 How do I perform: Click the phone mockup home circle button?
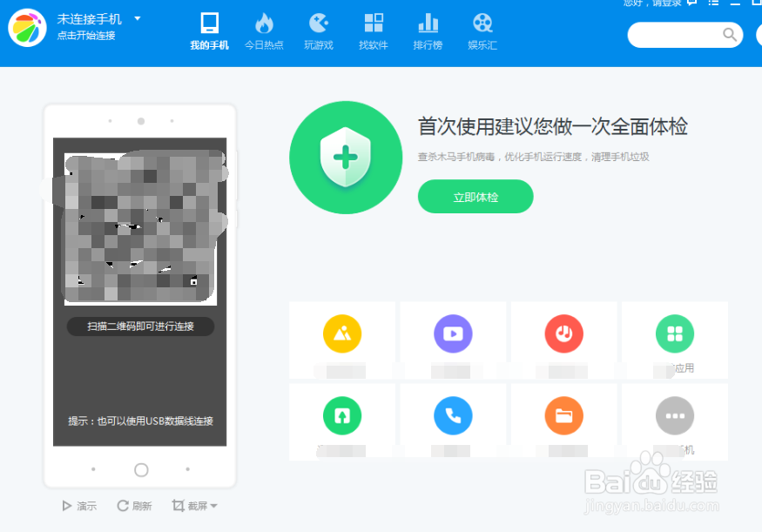pyautogui.click(x=141, y=470)
